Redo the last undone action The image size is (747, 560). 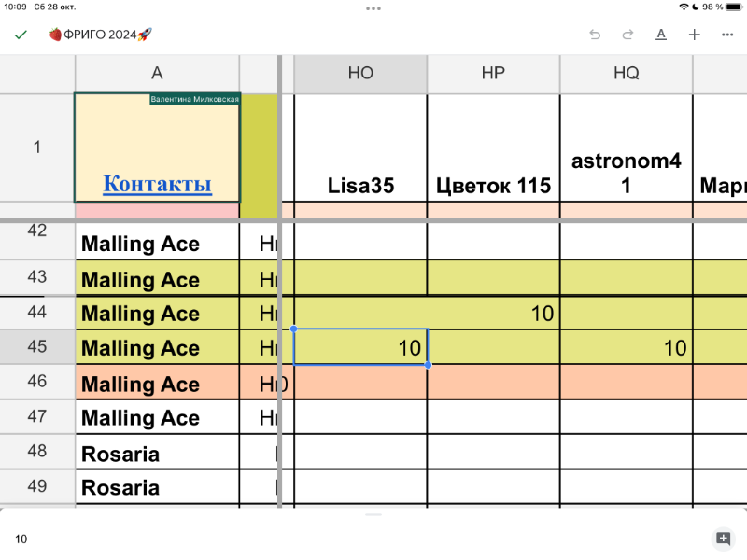click(627, 35)
